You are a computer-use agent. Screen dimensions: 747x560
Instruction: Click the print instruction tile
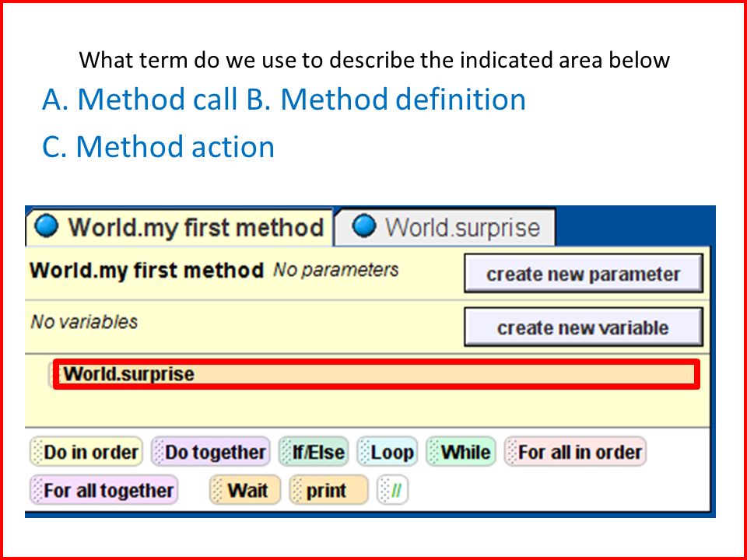tap(328, 490)
